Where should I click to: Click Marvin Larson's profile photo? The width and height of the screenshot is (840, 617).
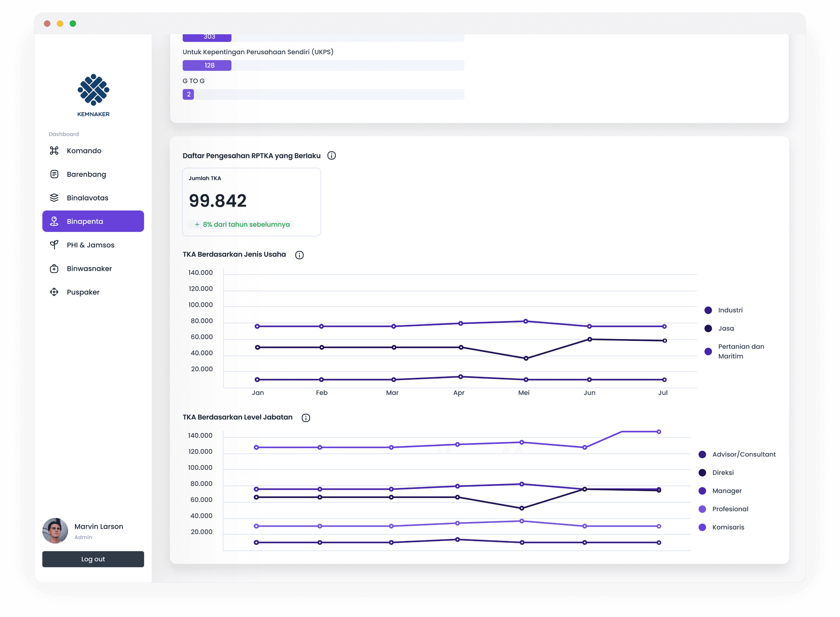coord(55,531)
